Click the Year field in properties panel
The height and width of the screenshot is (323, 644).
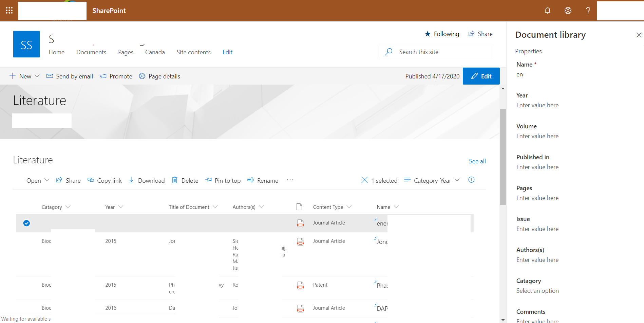tap(537, 105)
